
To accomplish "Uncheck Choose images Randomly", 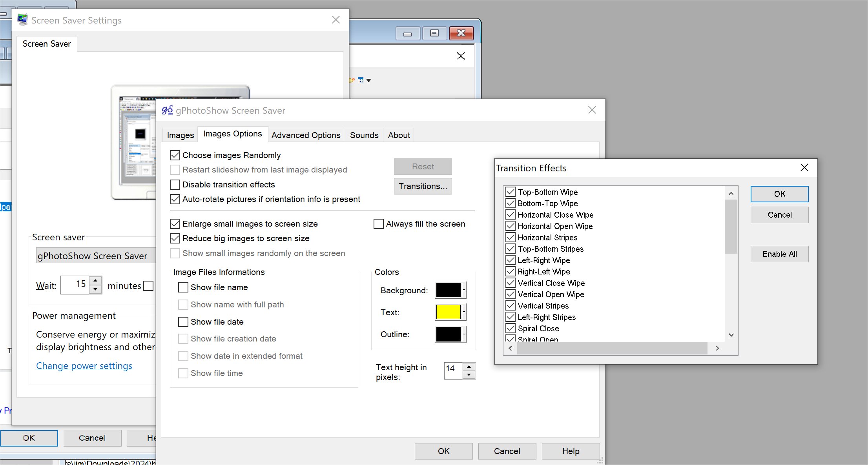I will (175, 155).
